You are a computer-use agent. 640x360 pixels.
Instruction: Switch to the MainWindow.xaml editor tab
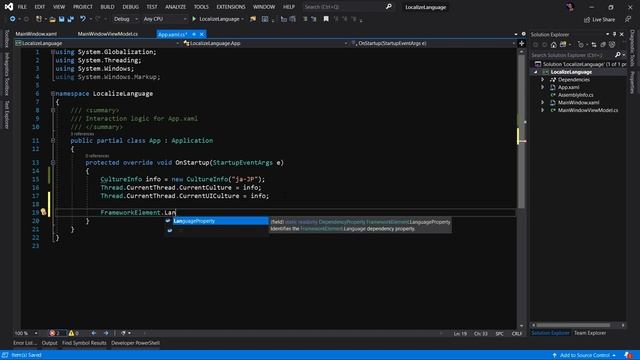[36, 34]
